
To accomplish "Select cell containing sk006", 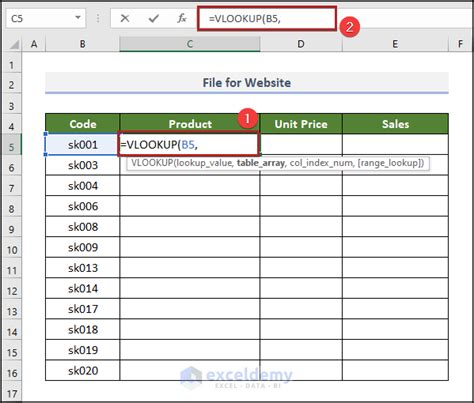I will tap(83, 206).
